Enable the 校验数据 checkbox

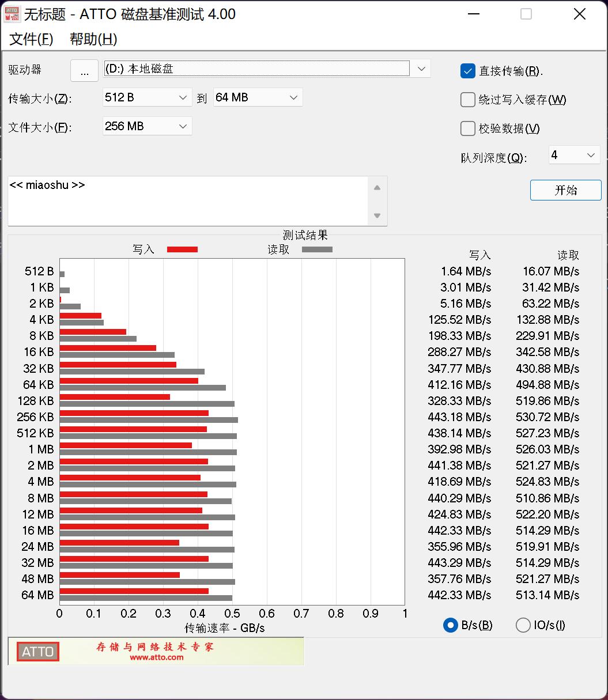pos(467,128)
